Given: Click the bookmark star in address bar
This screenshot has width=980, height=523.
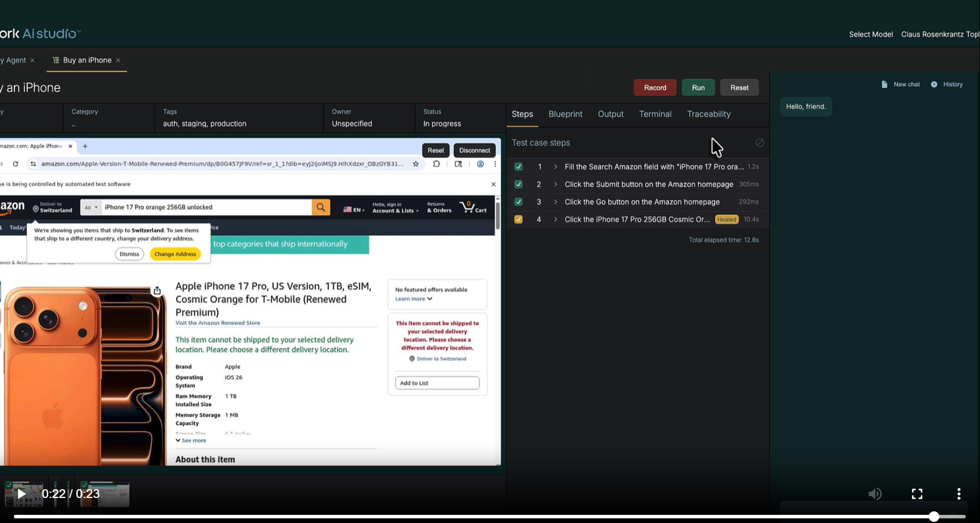Looking at the screenshot, I should click(416, 164).
